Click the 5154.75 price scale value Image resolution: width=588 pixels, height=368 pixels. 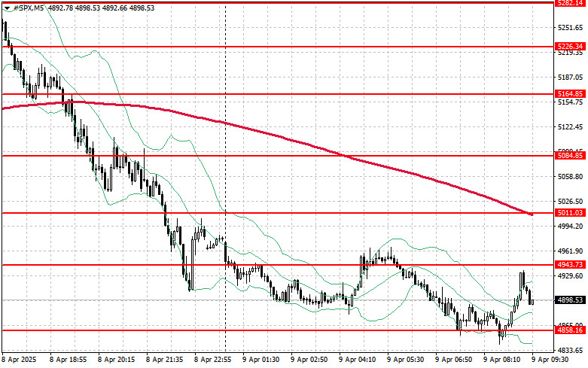(571, 102)
